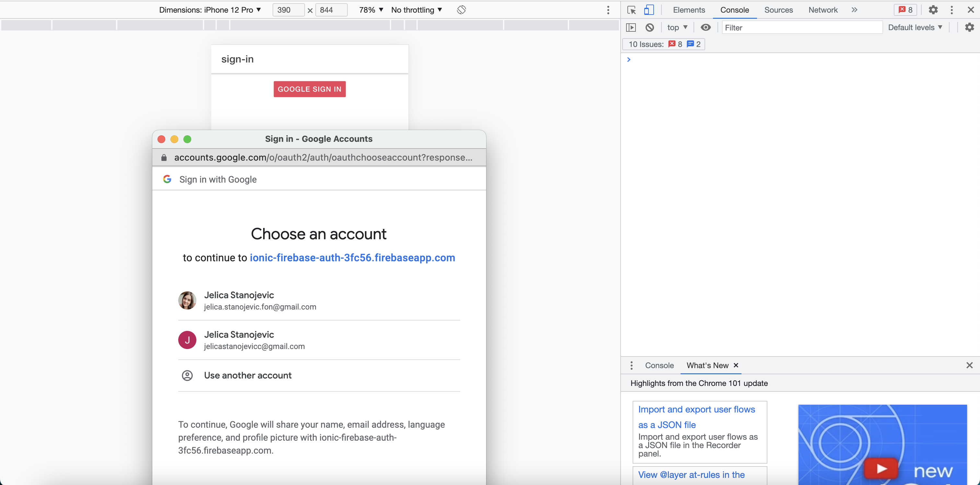
Task: Click the red issues error count 8
Action: pos(675,44)
